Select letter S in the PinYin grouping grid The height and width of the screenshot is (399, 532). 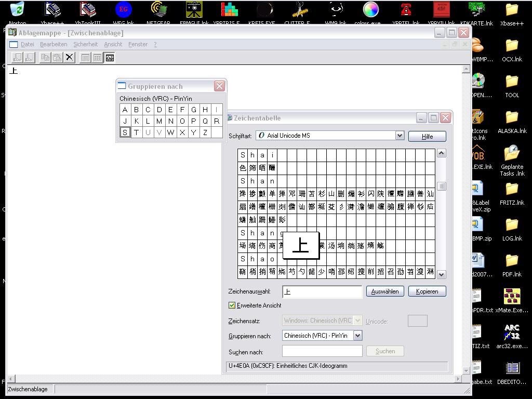tap(125, 132)
